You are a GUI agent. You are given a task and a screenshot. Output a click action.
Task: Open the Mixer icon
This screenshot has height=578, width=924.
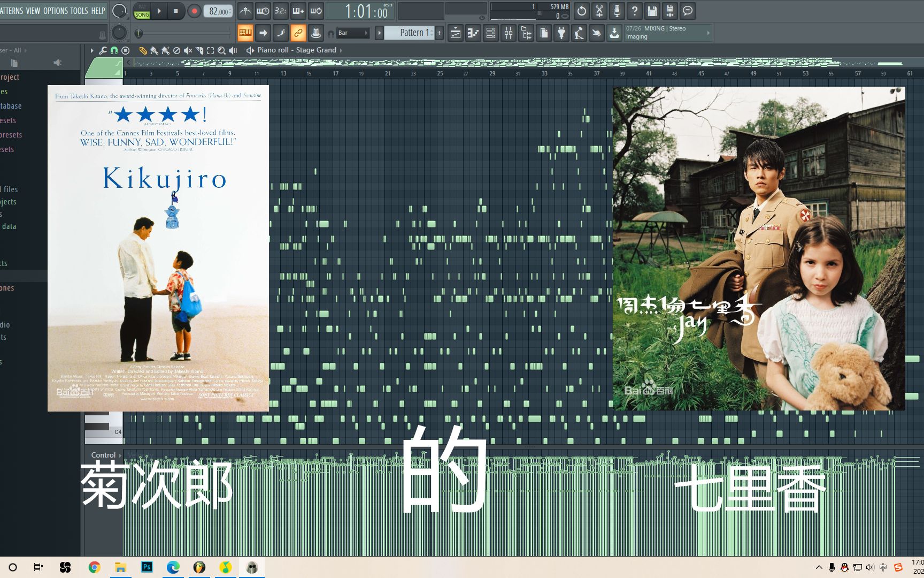tap(509, 33)
